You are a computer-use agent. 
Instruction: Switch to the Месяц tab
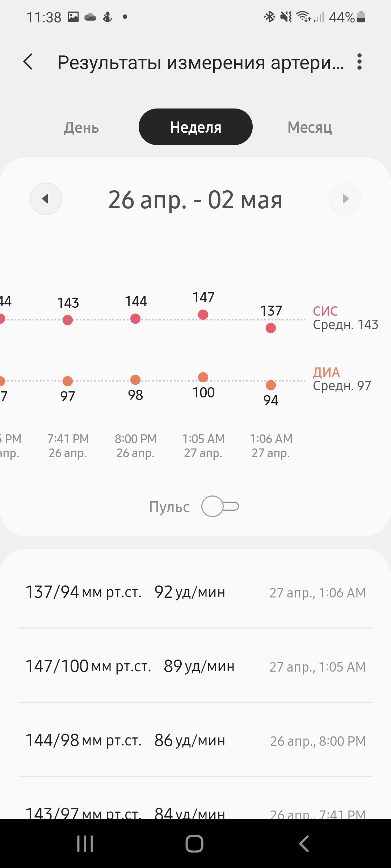click(310, 127)
